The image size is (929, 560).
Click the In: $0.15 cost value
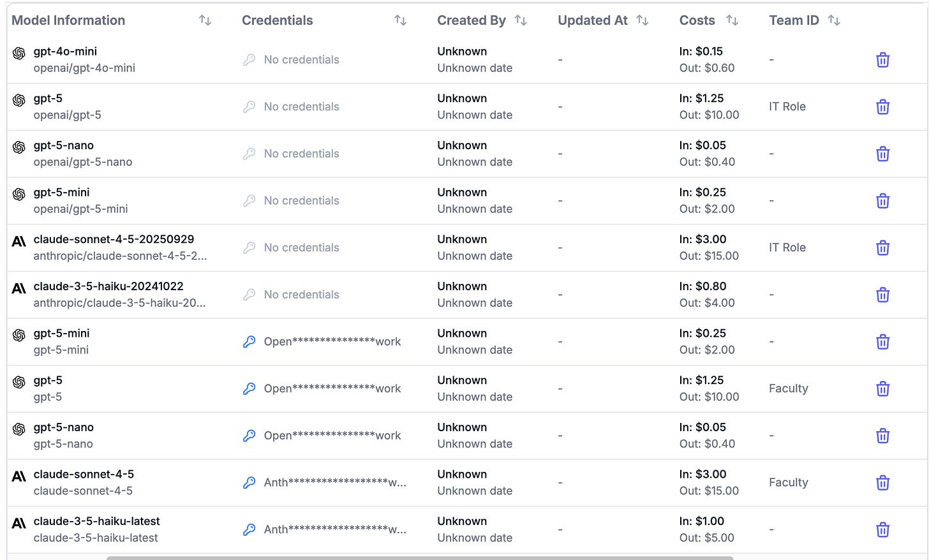tap(701, 51)
